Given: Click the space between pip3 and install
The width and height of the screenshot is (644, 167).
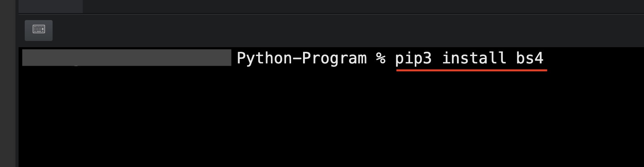Looking at the screenshot, I should (x=437, y=58).
